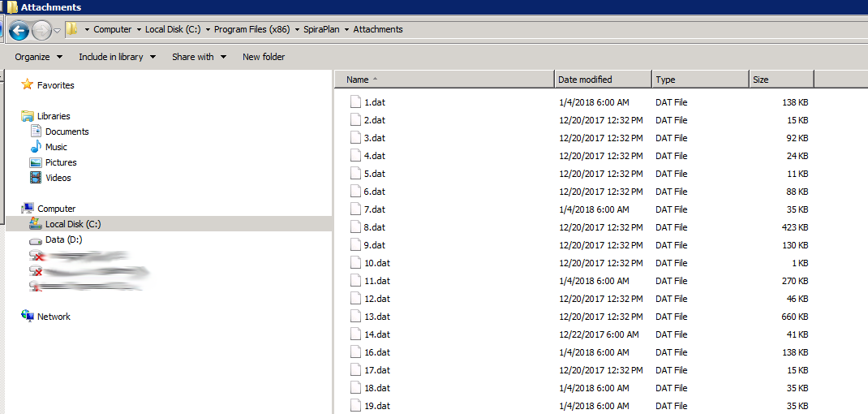Open recent locations dropdown arrow
Image resolution: width=868 pixels, height=414 pixels.
[57, 31]
